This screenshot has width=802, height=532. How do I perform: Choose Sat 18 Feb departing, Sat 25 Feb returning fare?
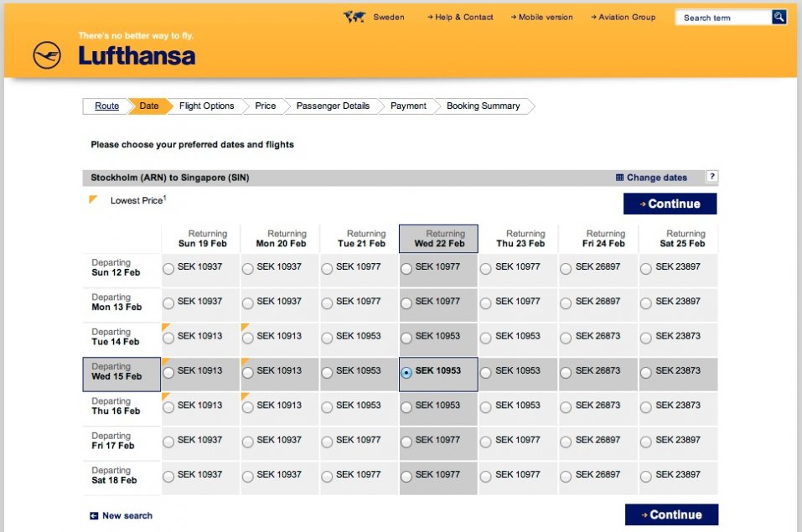point(646,477)
